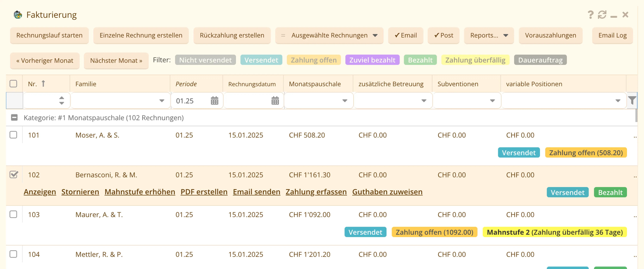
Task: Open the Monatspauschale filter dropdown
Action: point(345,101)
